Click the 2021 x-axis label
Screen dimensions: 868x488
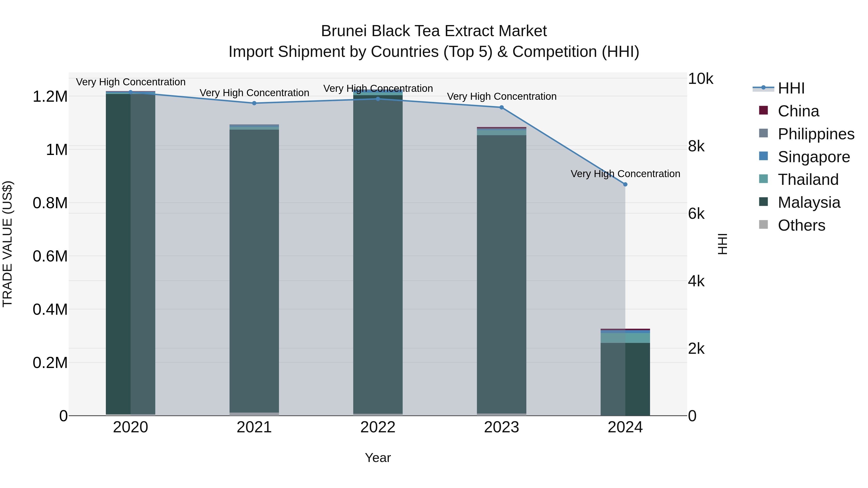[x=254, y=427]
